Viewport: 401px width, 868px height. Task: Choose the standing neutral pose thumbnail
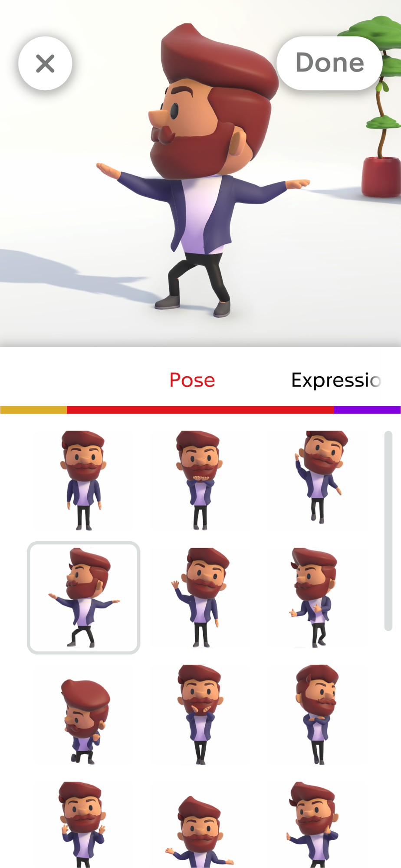(x=83, y=480)
